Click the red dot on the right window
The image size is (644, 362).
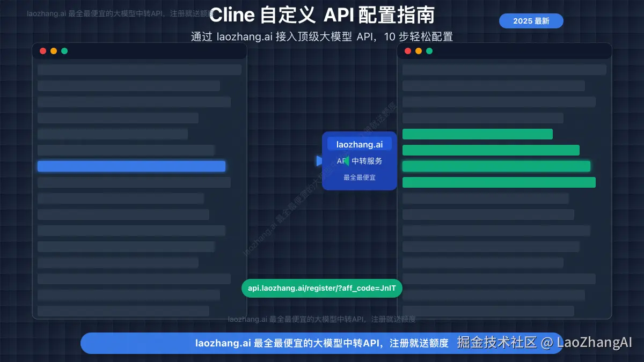[x=408, y=51]
